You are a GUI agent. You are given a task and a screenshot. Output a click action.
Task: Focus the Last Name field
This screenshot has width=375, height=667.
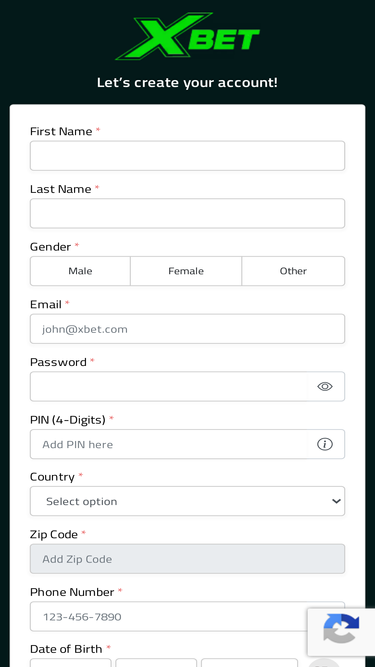(188, 214)
